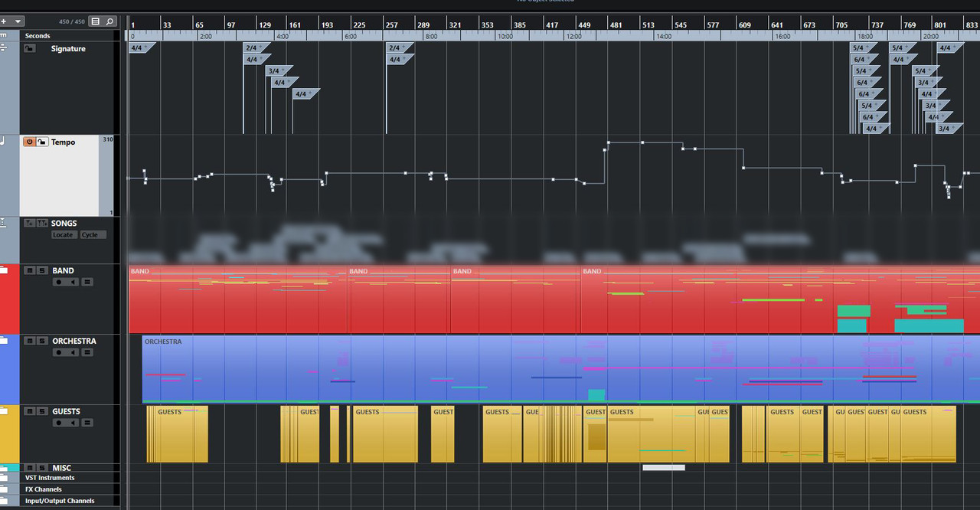This screenshot has height=510, width=980.
Task: Expand the VST Instruments folder
Action: tap(4, 477)
